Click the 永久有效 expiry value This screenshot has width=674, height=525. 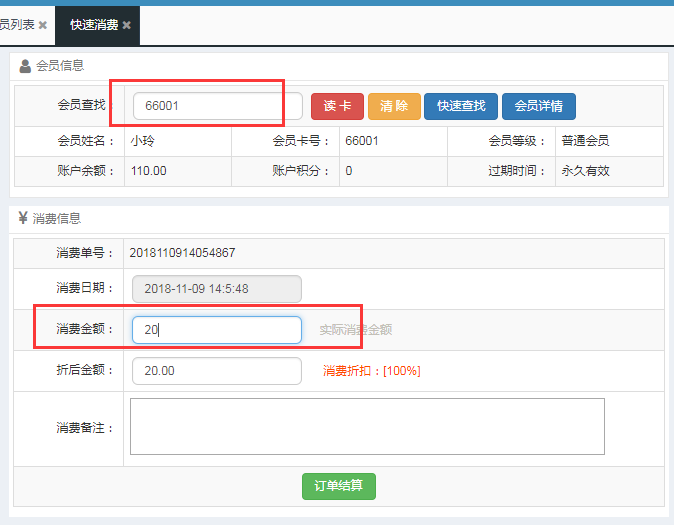(585, 171)
